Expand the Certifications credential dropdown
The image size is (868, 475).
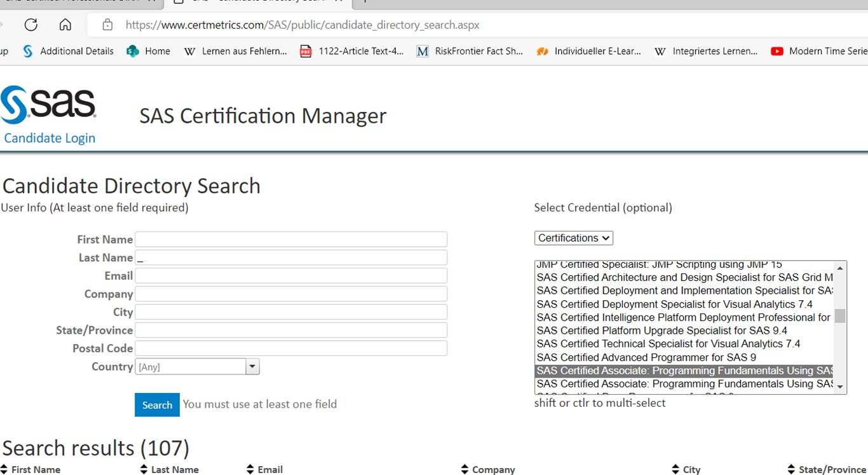[x=573, y=238]
